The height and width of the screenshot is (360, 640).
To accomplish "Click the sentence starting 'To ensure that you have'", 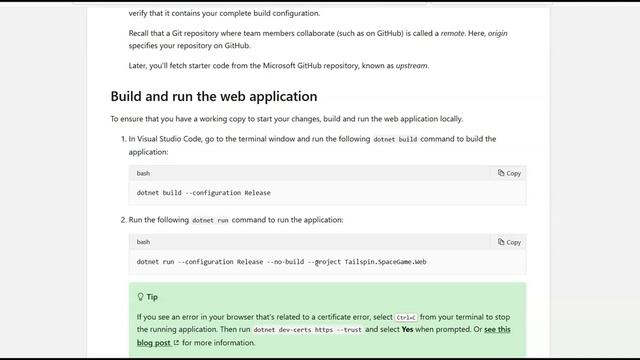I will point(287,119).
